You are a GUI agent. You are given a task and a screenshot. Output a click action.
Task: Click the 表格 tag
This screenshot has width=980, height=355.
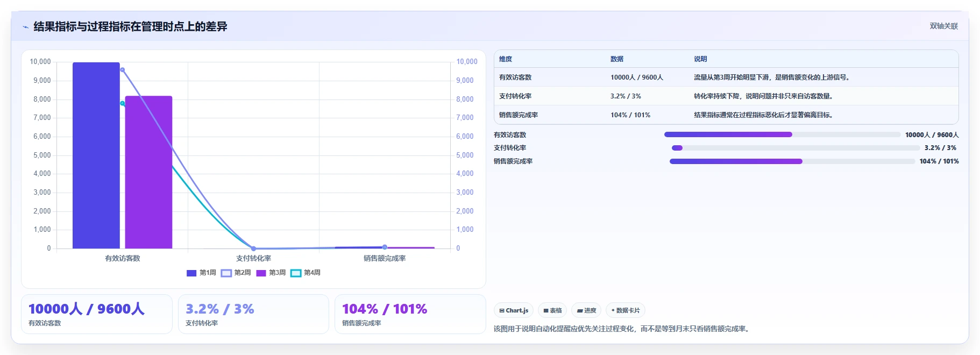[552, 310]
